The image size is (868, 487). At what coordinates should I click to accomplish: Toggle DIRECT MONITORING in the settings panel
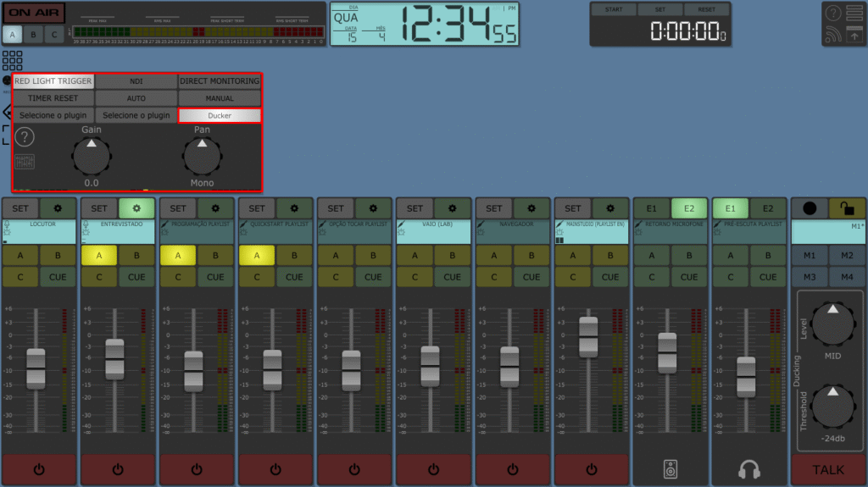220,81
